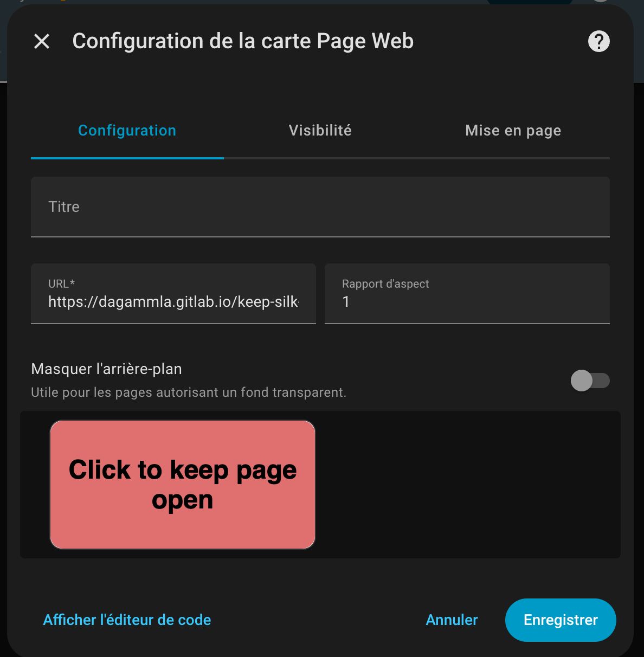Click the URL field containing dagammla.gitlab.io

pos(173,294)
